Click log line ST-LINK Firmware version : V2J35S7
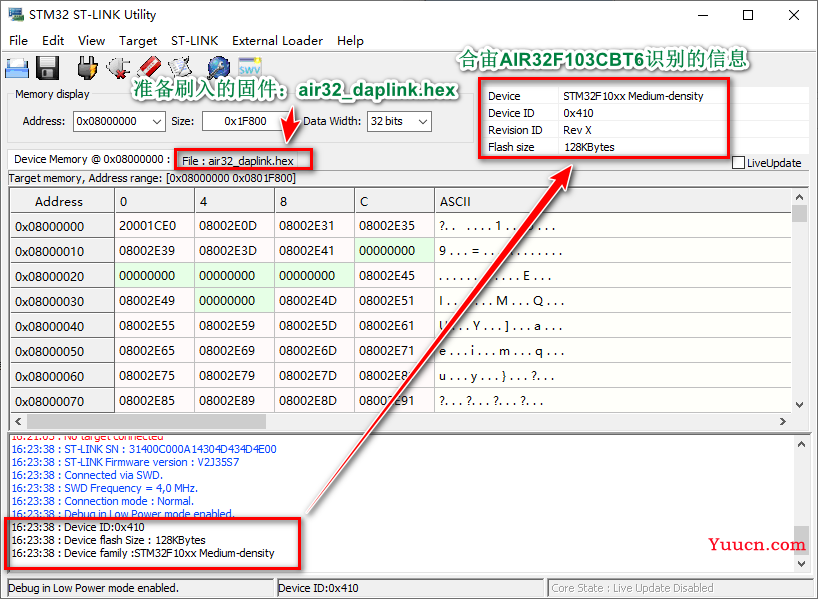The height and width of the screenshot is (599, 818). click(x=125, y=462)
